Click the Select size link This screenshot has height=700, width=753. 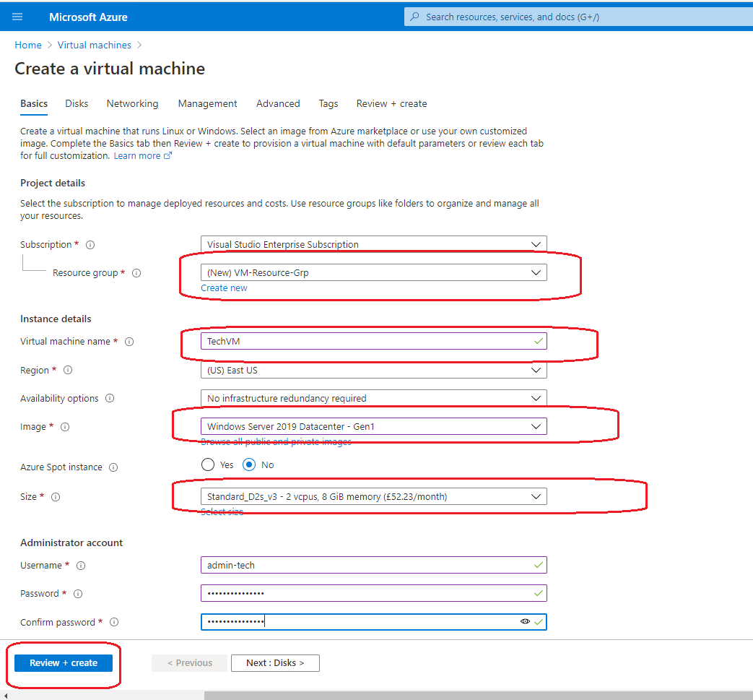coord(222,511)
